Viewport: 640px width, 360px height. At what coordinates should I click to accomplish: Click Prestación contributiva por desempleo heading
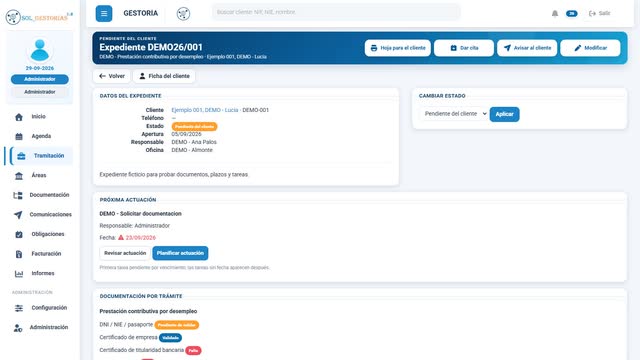pos(148,311)
